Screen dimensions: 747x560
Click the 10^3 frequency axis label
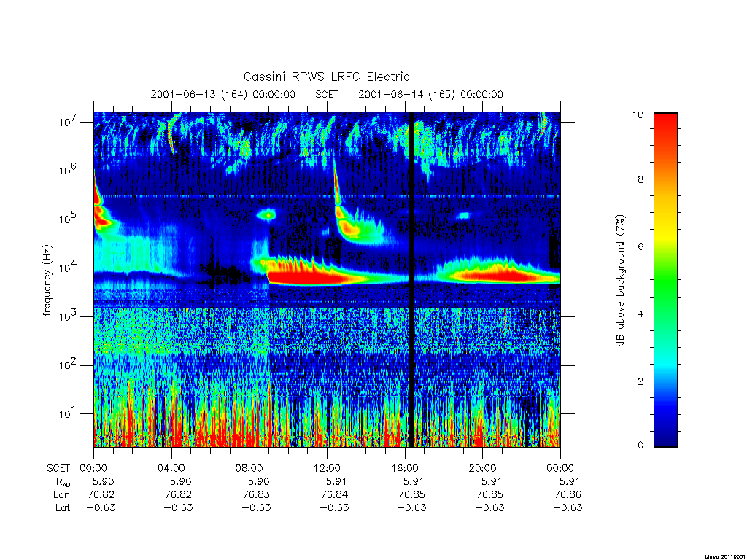pos(69,316)
